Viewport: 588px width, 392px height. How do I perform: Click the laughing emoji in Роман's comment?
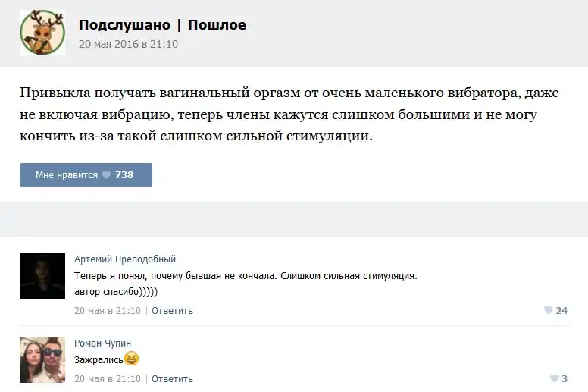click(x=131, y=359)
